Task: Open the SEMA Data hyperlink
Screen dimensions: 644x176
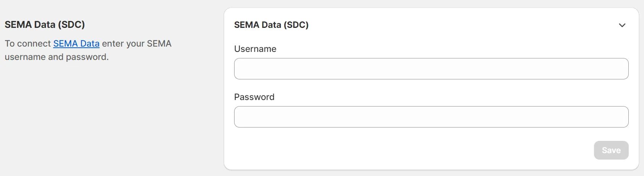Action: point(76,44)
